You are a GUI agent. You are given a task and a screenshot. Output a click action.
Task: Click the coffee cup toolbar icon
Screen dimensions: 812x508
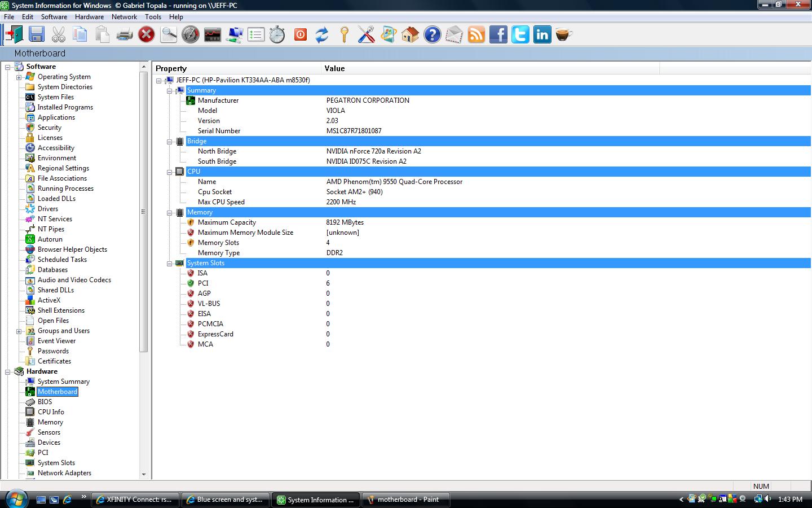point(564,35)
